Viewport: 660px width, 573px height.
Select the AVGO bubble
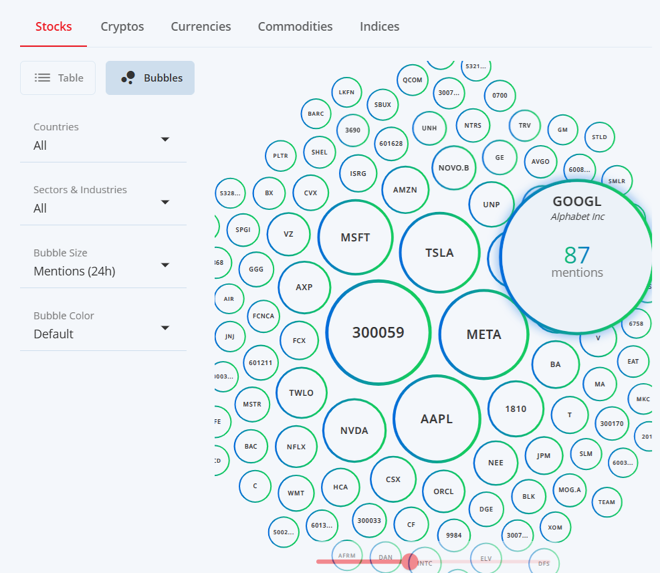click(x=540, y=162)
